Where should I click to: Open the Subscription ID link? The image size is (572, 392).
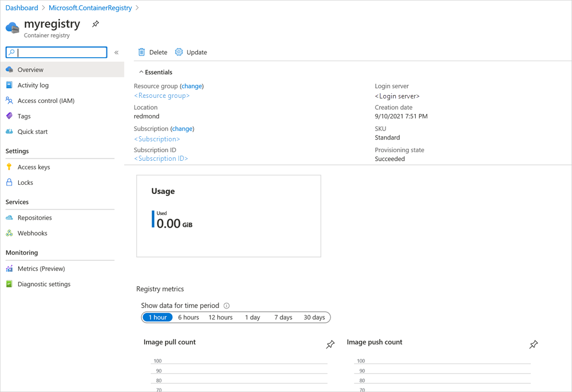tap(161, 158)
